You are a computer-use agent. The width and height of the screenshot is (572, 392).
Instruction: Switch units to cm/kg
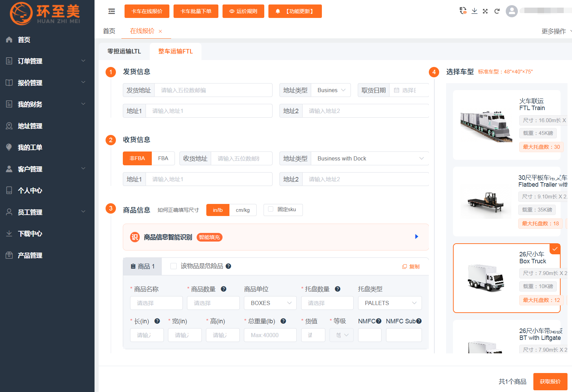point(243,210)
